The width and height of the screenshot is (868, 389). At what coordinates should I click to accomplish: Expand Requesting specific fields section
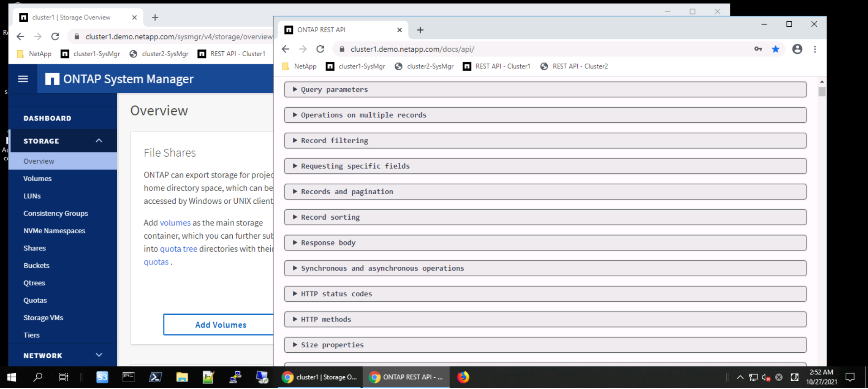(x=545, y=166)
